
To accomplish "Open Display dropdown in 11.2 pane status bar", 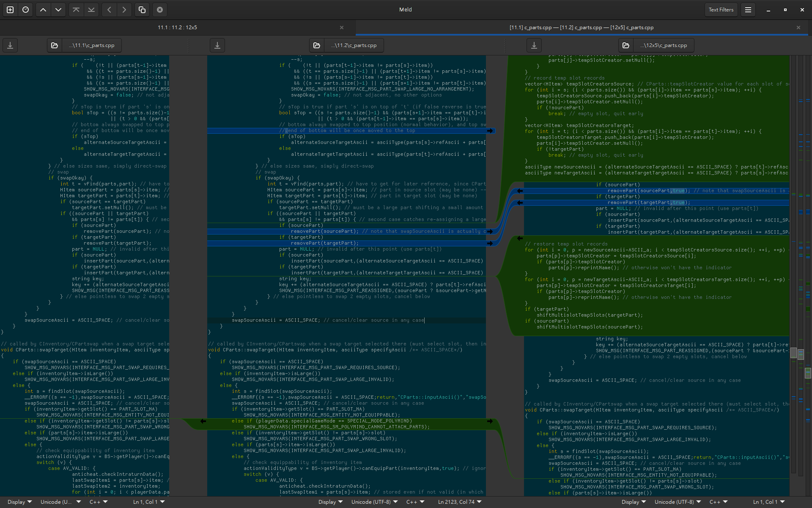I will click(330, 502).
